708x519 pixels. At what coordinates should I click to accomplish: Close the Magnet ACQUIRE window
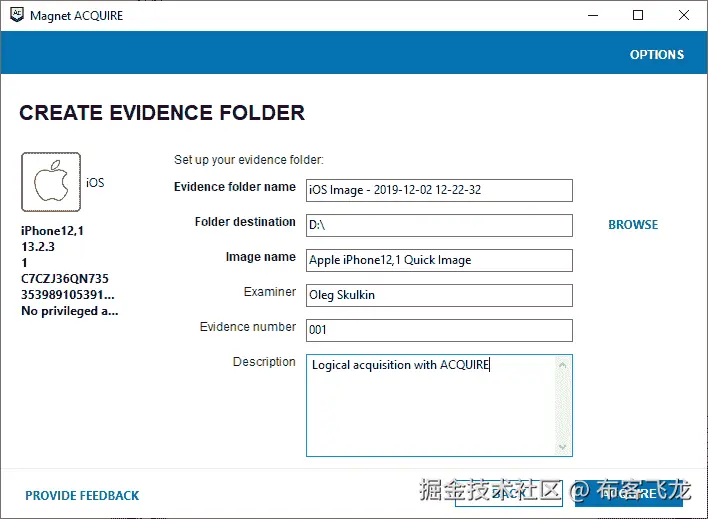(684, 15)
